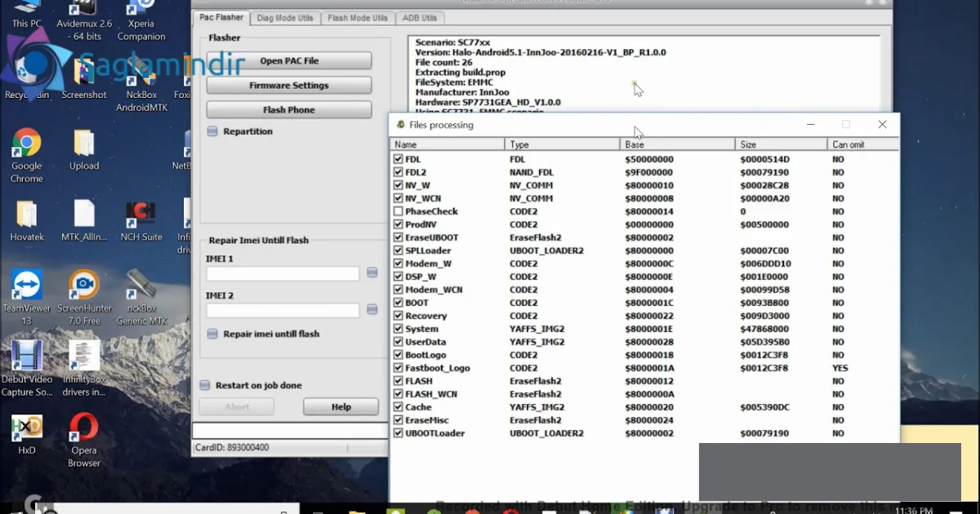Launch the NCH Suite shortcut

pyautogui.click(x=141, y=221)
